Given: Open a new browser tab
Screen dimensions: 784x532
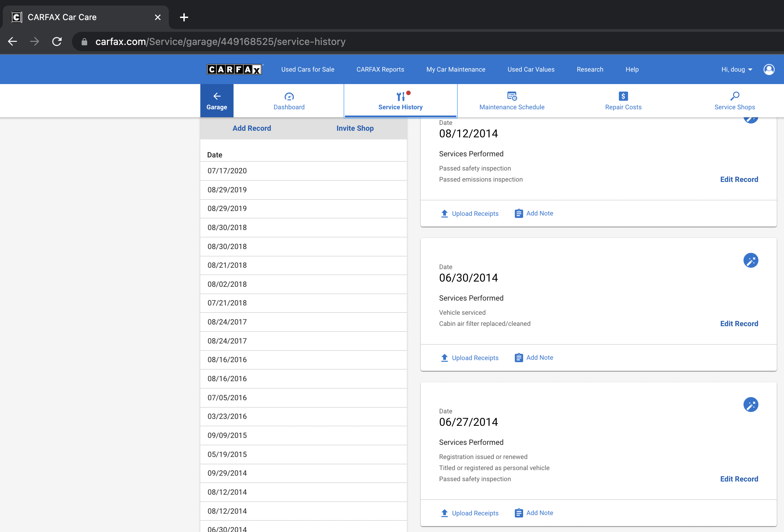Looking at the screenshot, I should [x=184, y=17].
